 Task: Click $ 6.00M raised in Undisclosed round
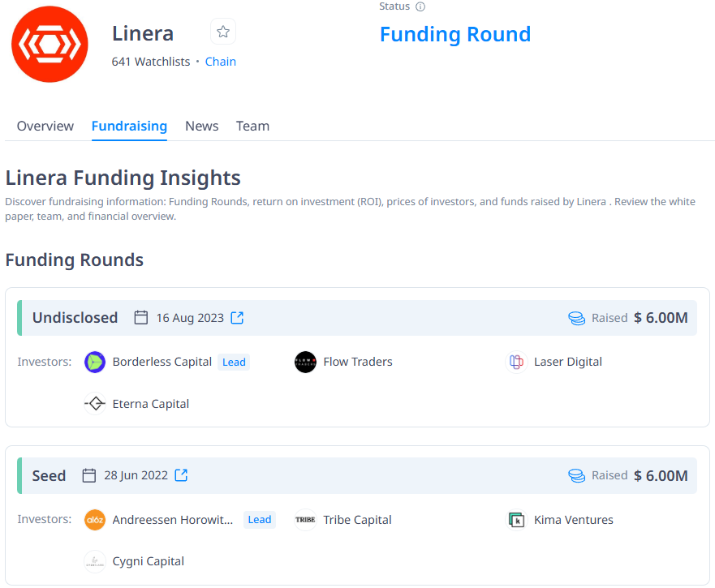(661, 318)
